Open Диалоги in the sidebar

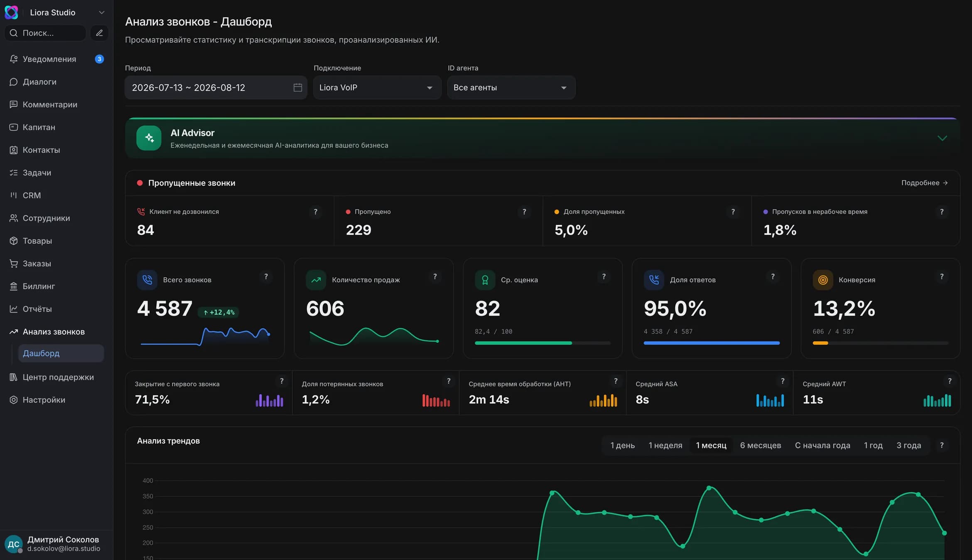point(56,82)
